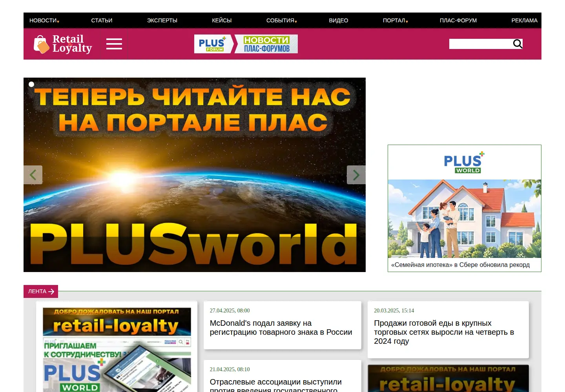
Task: Select the first carousel slide dot
Action: pos(31,84)
